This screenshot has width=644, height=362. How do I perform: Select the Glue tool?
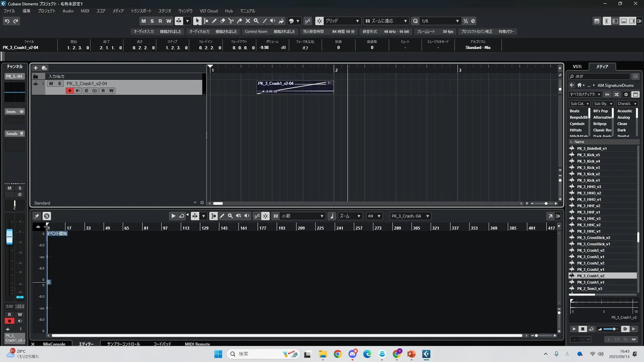coord(239,21)
